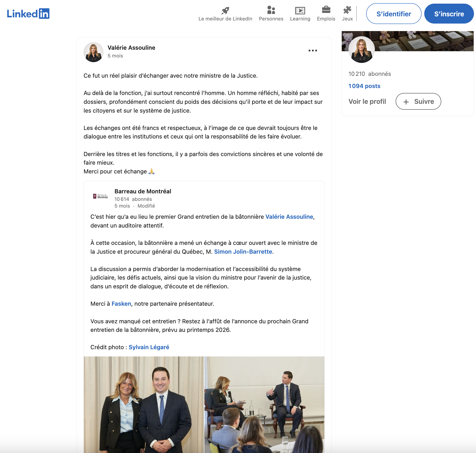Open sidebar profile picture of Valérie Assouline
Image resolution: width=476 pixels, height=453 pixels.
coord(361,49)
